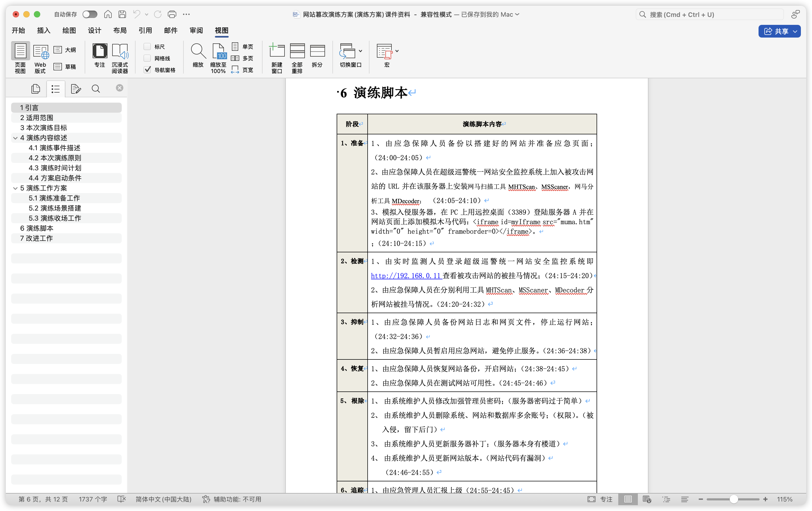Viewport: 812px width, 511px height.
Task: Collapse the 4 演练内容综述 heading
Action: coord(15,138)
